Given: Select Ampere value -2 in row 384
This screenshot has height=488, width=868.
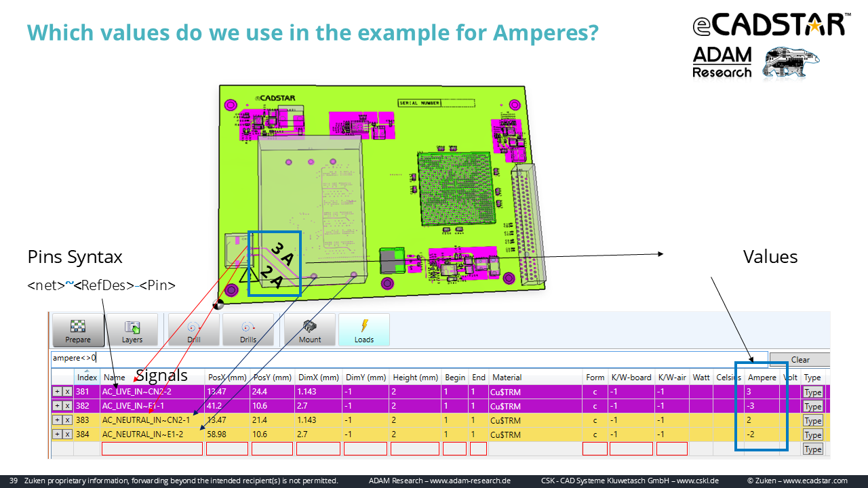Looking at the screenshot, I should 762,434.
